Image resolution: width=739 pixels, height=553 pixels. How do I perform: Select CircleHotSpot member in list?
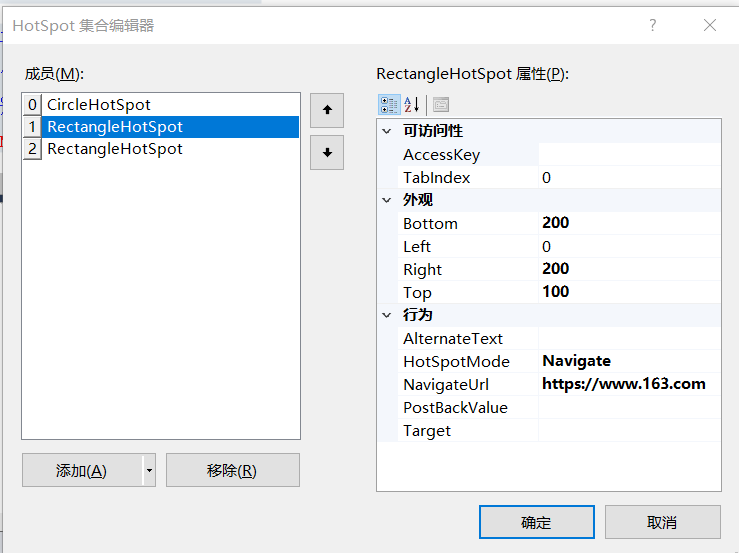(x=99, y=104)
